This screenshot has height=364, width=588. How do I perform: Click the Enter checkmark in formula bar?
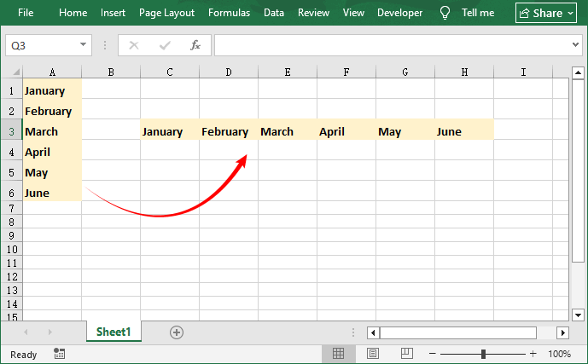pyautogui.click(x=165, y=45)
